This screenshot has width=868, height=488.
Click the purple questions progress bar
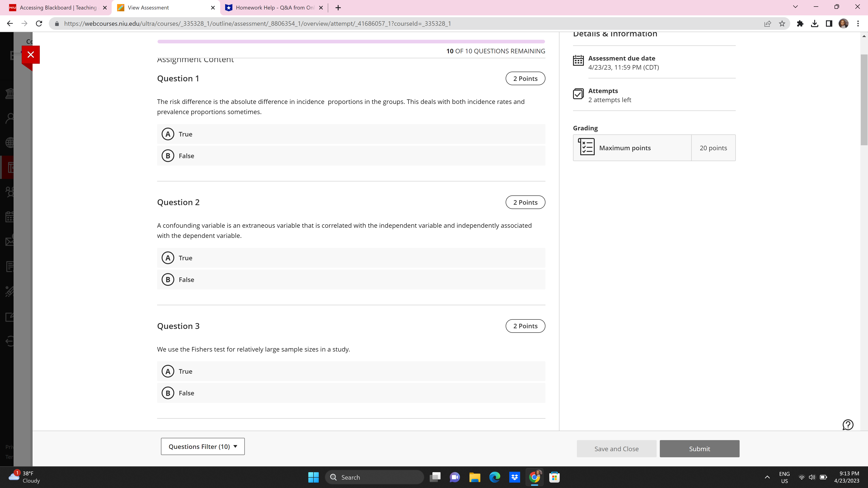point(351,41)
